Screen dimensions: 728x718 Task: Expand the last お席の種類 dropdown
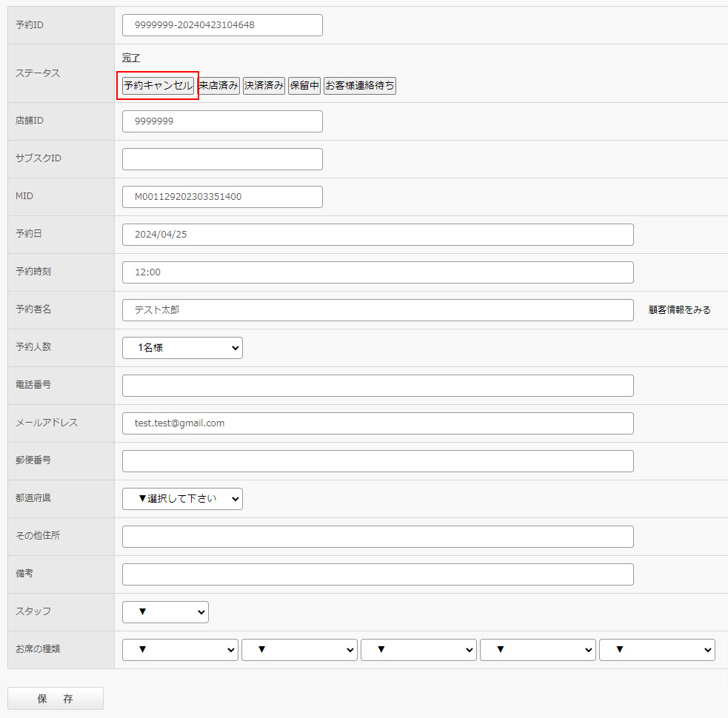tap(657, 650)
